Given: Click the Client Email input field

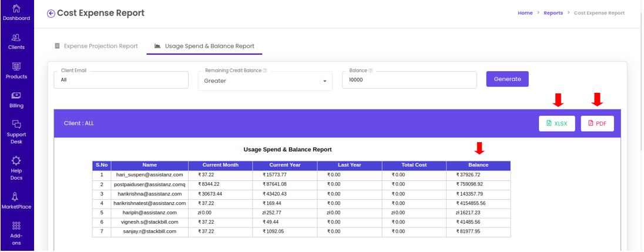Looking at the screenshot, I should (x=121, y=80).
